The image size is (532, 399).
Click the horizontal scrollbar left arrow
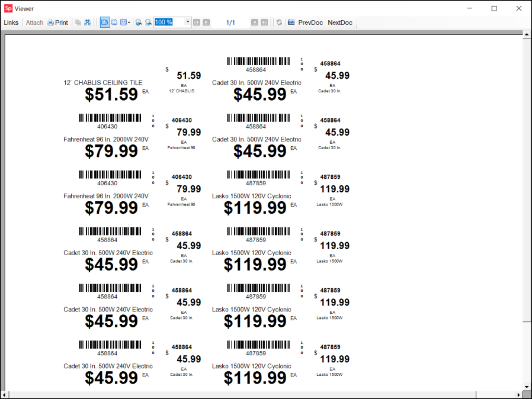click(x=4, y=395)
